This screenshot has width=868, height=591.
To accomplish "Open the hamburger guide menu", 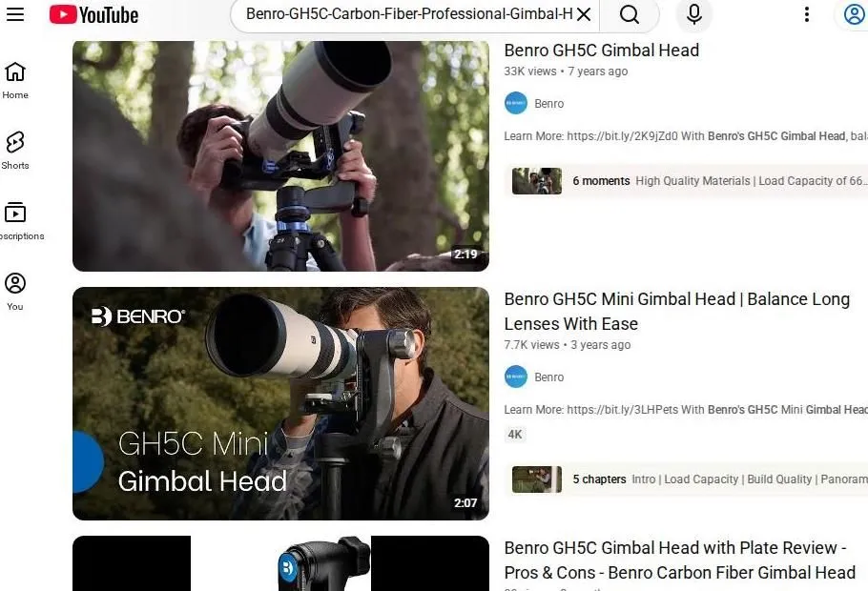I will click(15, 14).
